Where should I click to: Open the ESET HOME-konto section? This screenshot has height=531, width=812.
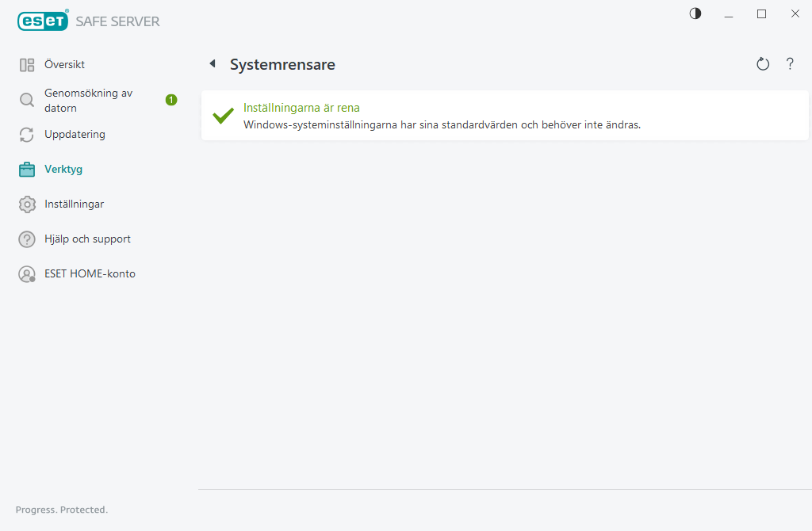(90, 273)
